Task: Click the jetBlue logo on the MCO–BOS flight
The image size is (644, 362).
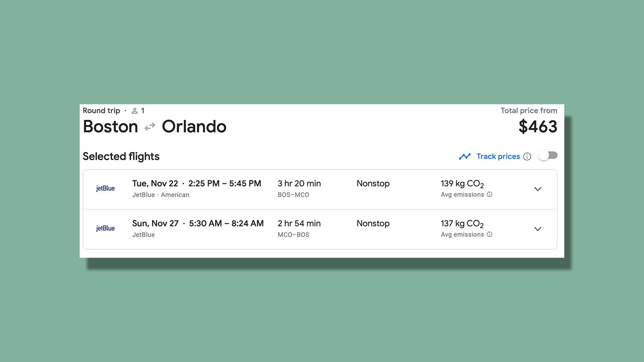Action: tap(105, 228)
